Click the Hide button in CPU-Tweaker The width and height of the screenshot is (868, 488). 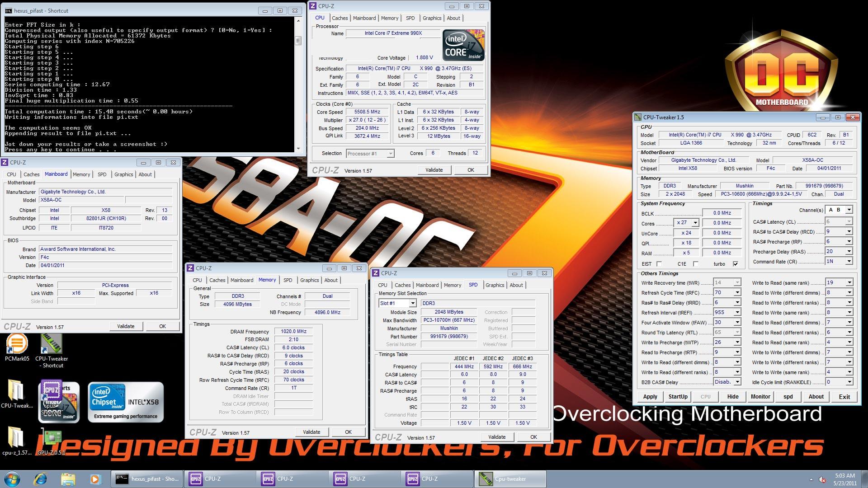click(x=733, y=397)
